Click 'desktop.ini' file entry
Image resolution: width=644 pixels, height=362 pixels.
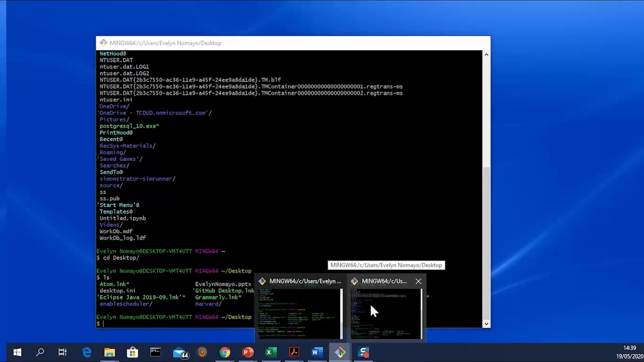118,291
